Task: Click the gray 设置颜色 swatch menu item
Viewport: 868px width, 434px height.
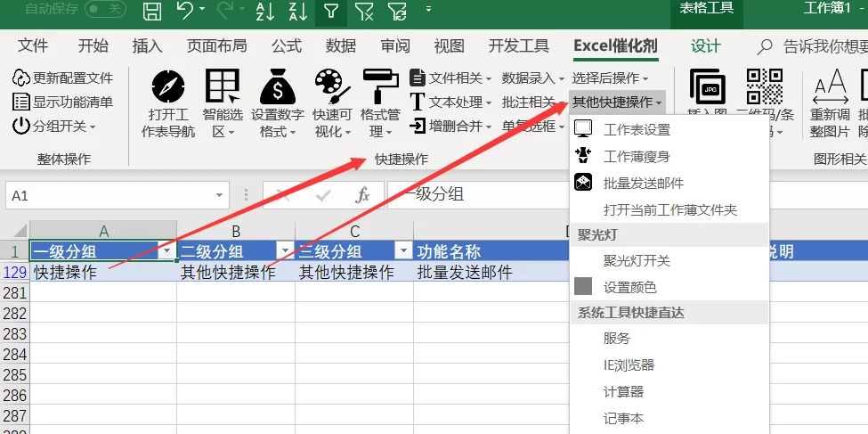Action: [669, 287]
